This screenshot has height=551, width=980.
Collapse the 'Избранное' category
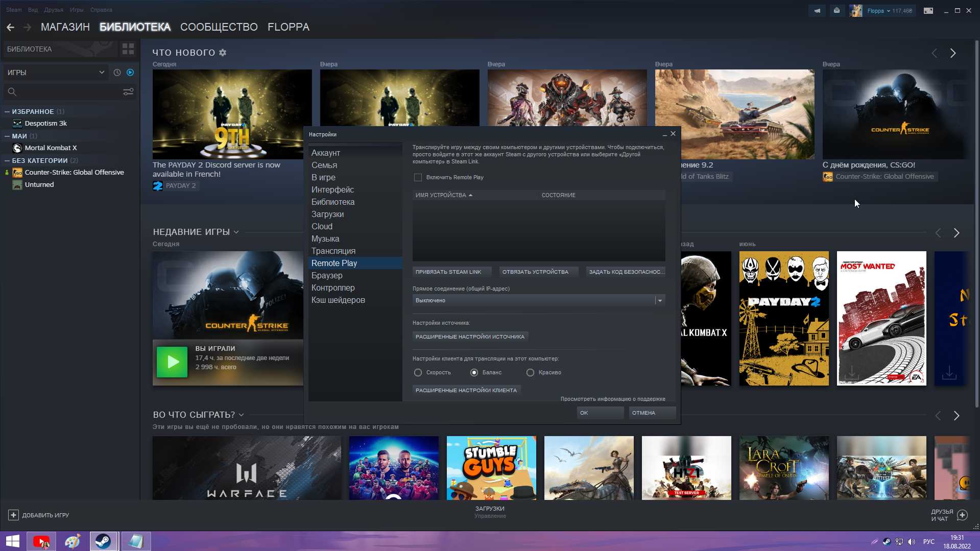[x=7, y=111]
